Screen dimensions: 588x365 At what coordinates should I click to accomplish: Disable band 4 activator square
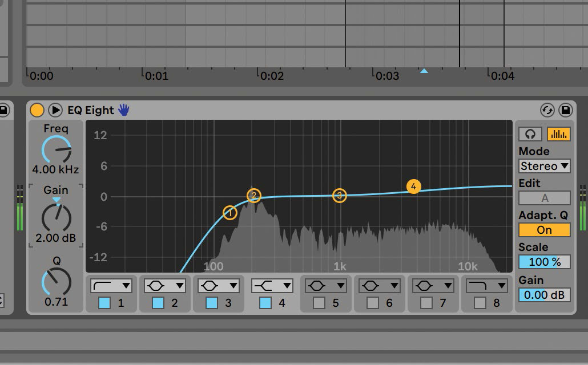[x=265, y=303]
